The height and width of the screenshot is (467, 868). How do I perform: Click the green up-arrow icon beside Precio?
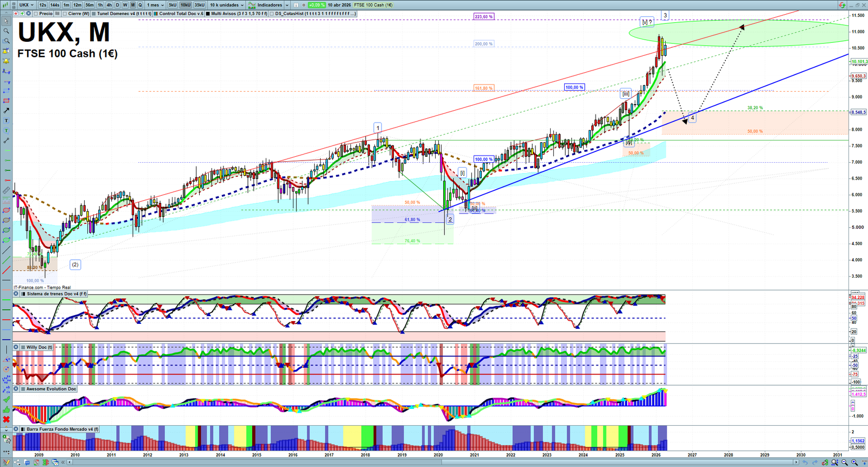pyautogui.click(x=22, y=14)
